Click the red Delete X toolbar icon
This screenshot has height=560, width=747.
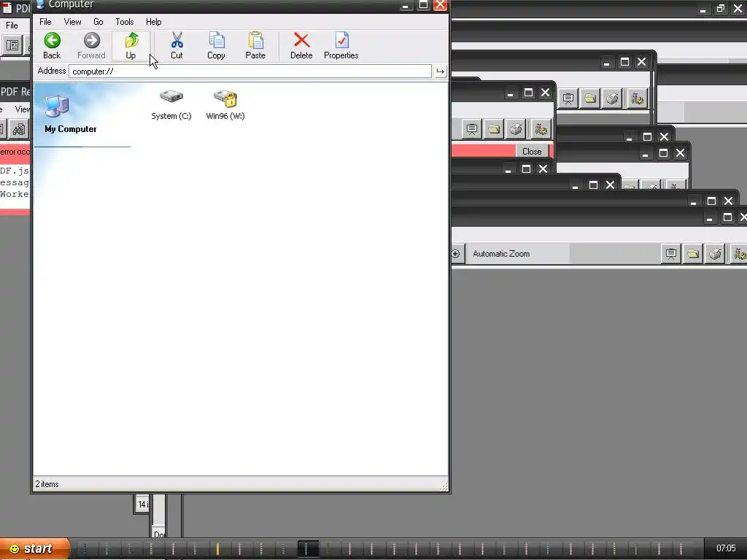301,46
